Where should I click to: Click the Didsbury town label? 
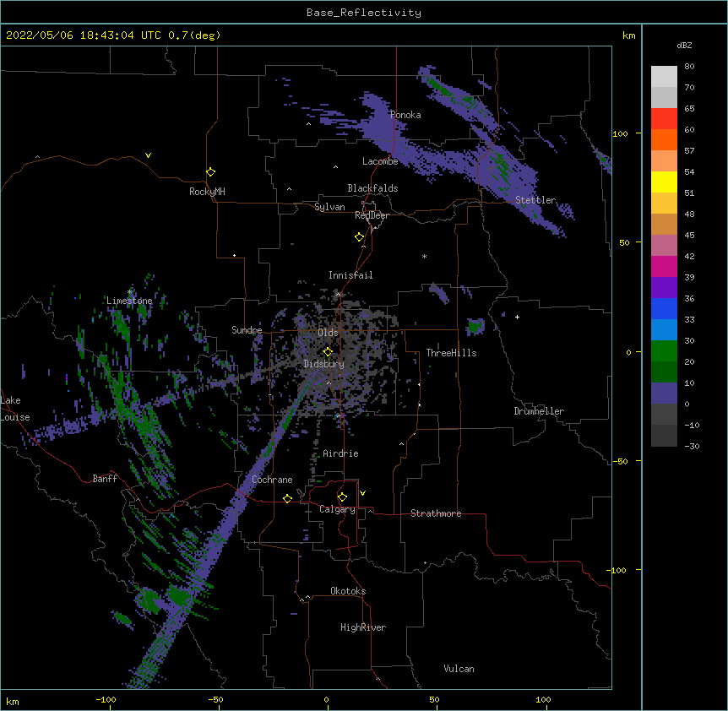(323, 364)
